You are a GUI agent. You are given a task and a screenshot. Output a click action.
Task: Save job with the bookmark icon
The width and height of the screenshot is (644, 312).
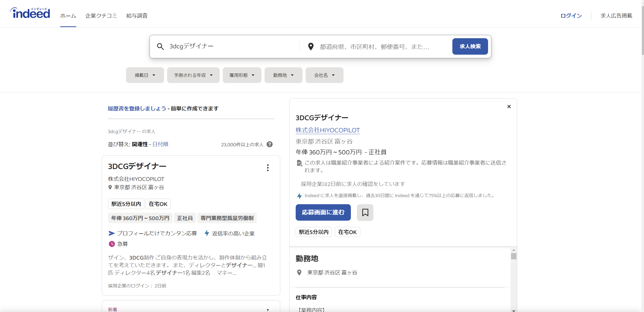click(x=365, y=212)
